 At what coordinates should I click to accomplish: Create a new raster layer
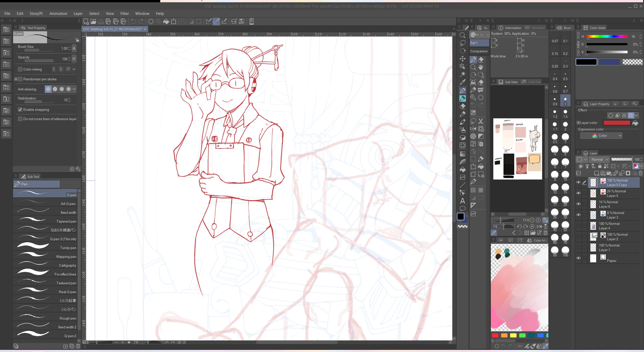coord(596,173)
